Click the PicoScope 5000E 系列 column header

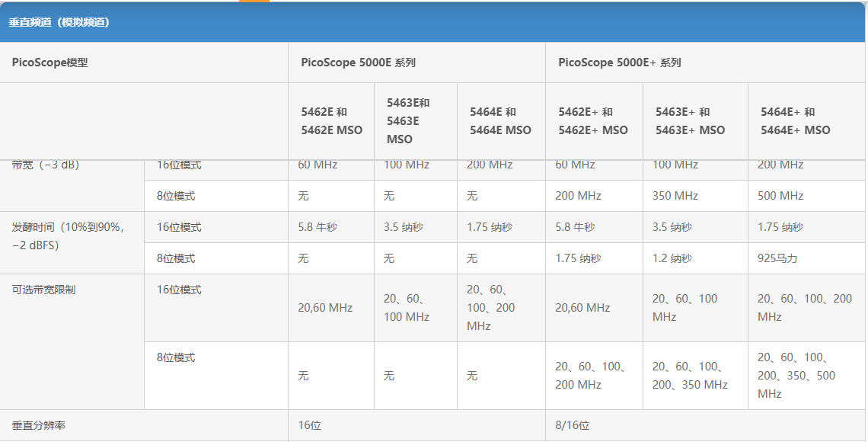pyautogui.click(x=358, y=62)
